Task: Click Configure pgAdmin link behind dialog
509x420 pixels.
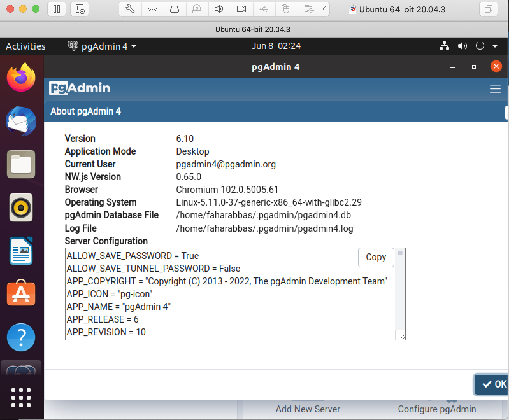Action: (x=437, y=409)
